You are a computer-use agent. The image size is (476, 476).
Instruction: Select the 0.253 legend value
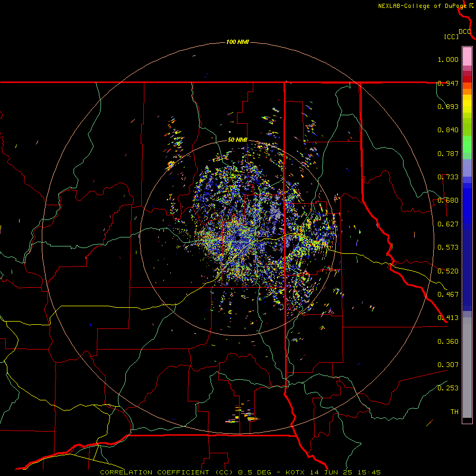pos(448,388)
